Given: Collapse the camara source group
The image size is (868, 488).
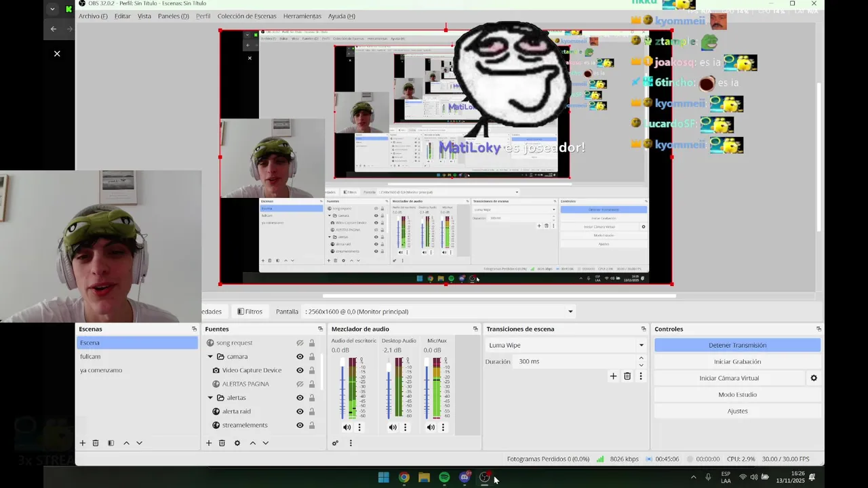Looking at the screenshot, I should pyautogui.click(x=210, y=357).
